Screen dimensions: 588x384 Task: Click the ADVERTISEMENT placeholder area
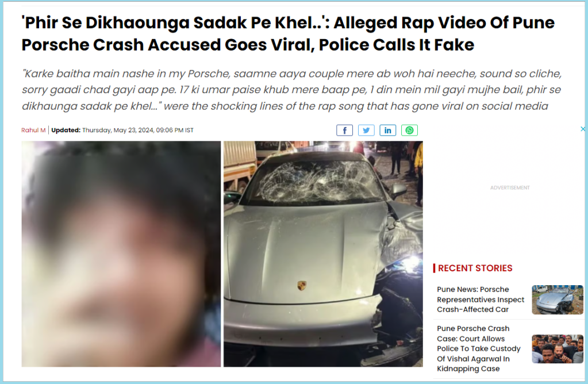[510, 187]
